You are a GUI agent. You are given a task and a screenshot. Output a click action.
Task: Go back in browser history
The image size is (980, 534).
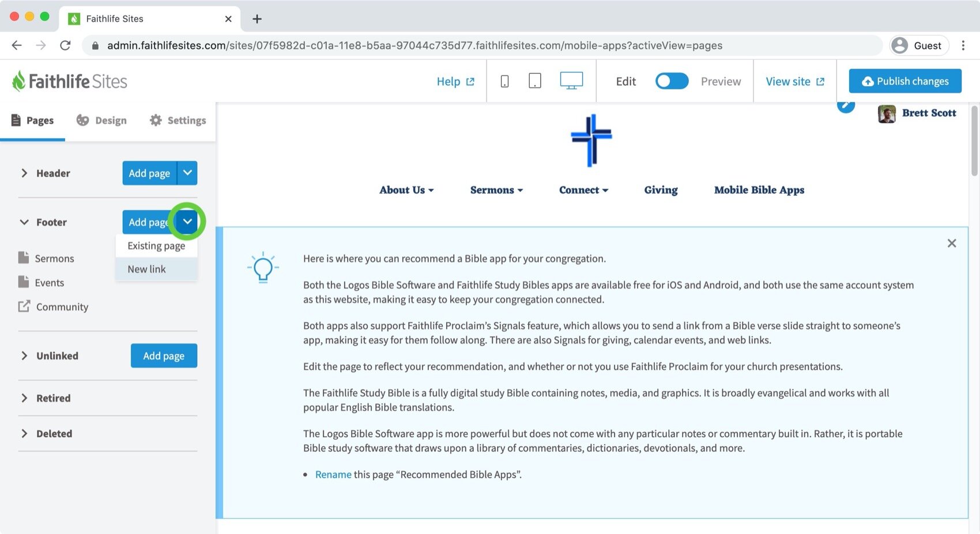pyautogui.click(x=17, y=46)
